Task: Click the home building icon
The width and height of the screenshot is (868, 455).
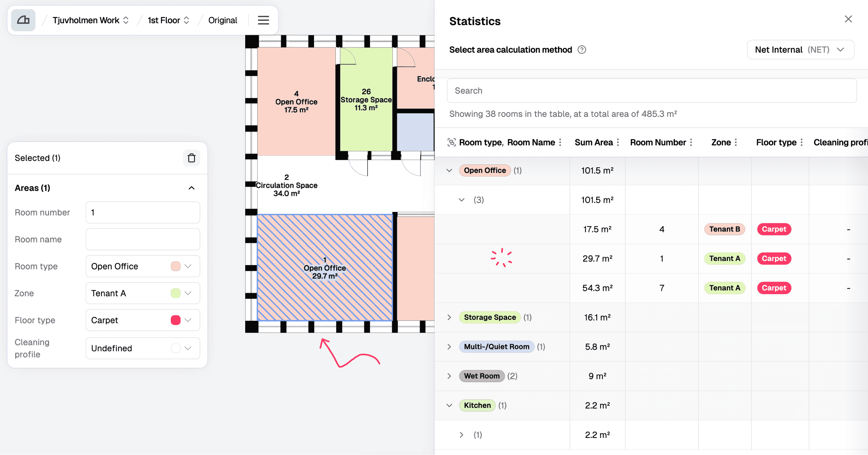Action: tap(23, 20)
